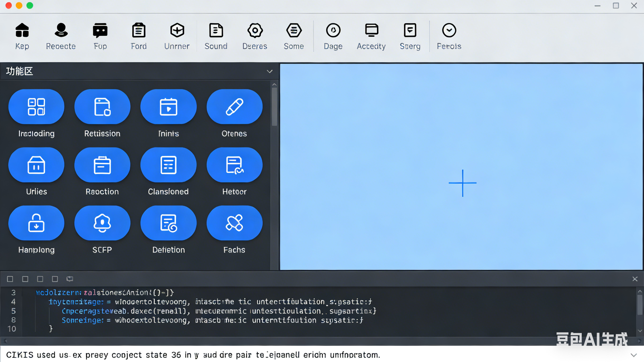Toggle the third checkbox in the code panel toolbar
The height and width of the screenshot is (362, 644).
(40, 279)
